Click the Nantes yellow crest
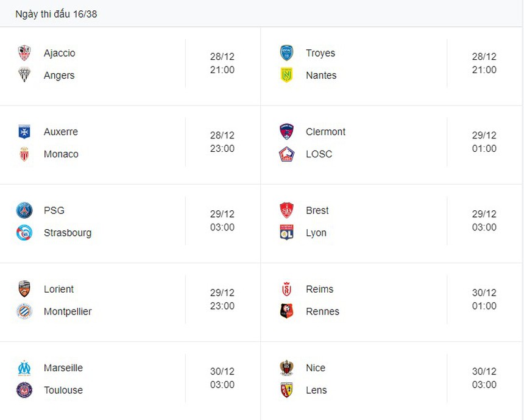This screenshot has width=524, height=420. pyautogui.click(x=286, y=76)
